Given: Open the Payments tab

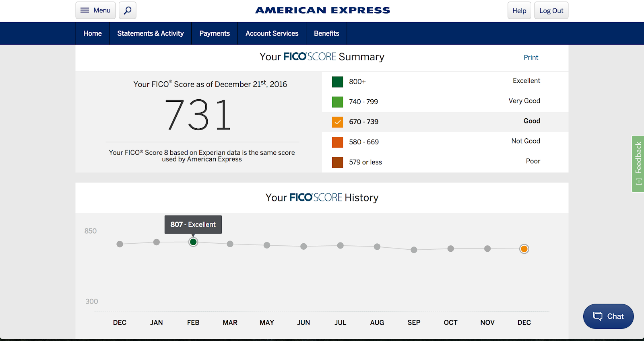Looking at the screenshot, I should pos(215,33).
